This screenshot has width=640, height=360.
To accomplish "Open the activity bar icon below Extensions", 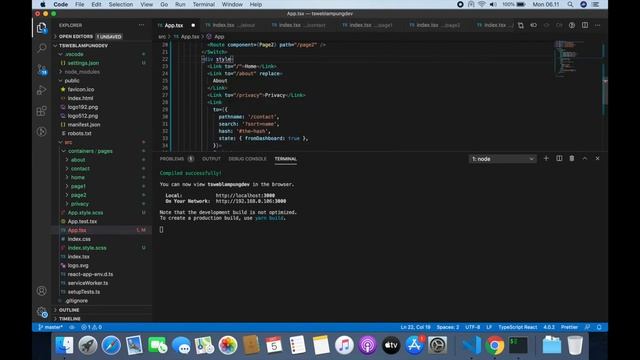I will pyautogui.click(x=41, y=131).
